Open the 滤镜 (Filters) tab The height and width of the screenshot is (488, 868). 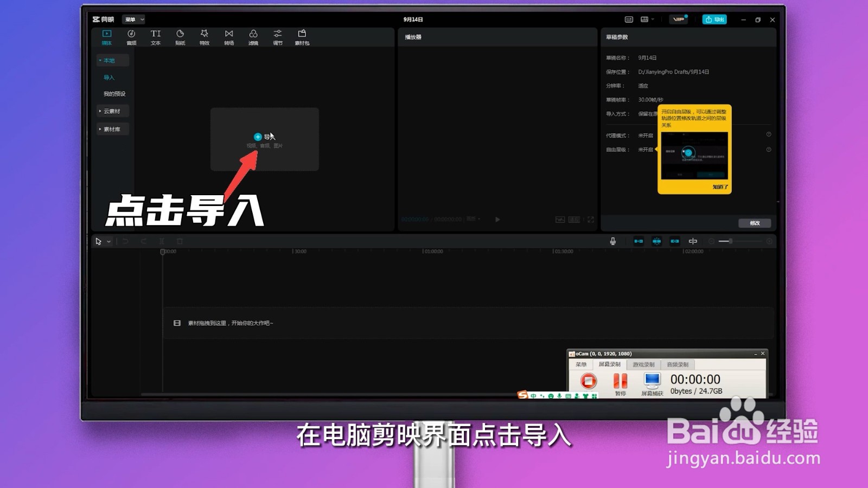tap(253, 37)
